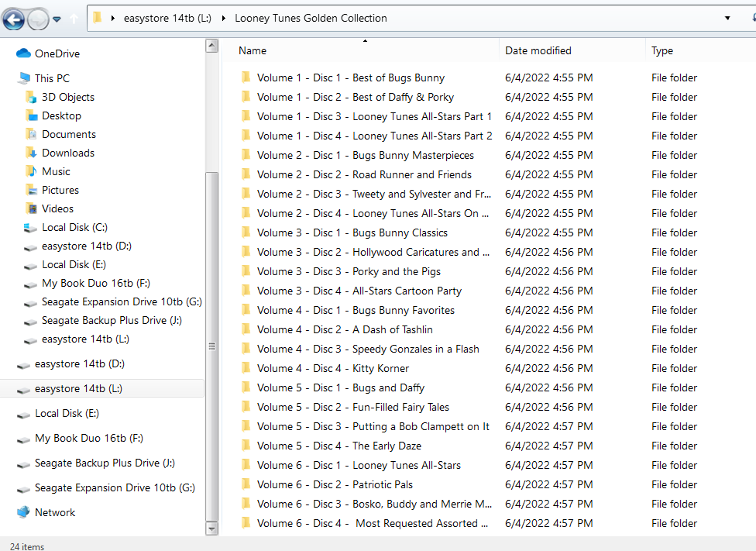The width and height of the screenshot is (756, 551).
Task: Click sidebar scrollbar up arrow
Action: pyautogui.click(x=211, y=46)
